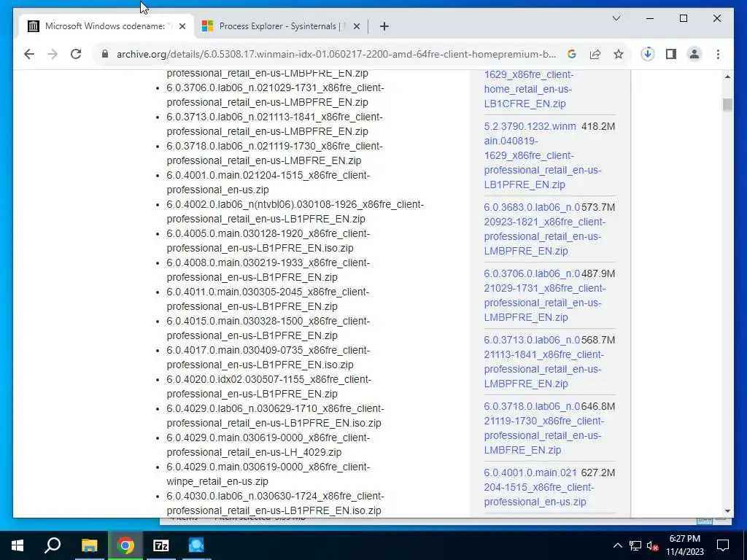View site information via the lock icon
747x560 pixels.
tap(105, 54)
